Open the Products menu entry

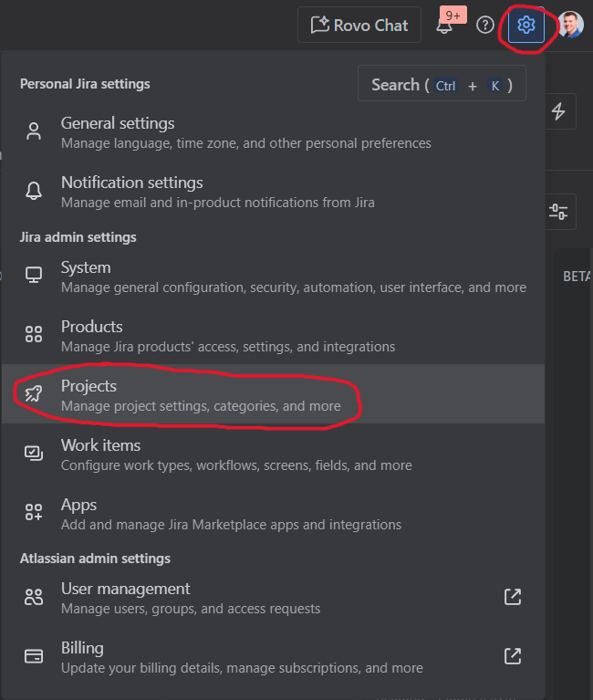273,336
